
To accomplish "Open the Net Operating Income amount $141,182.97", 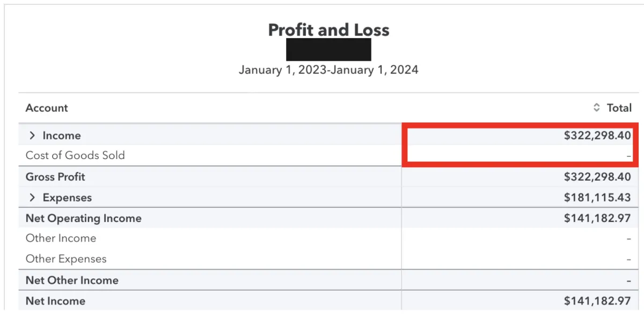I will pos(597,218).
